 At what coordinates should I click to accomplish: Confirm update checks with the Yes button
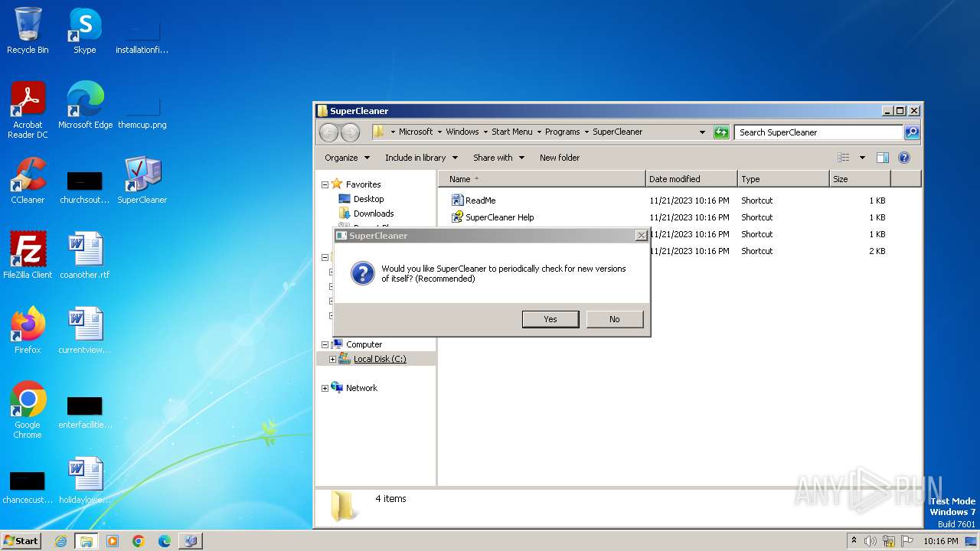(550, 319)
